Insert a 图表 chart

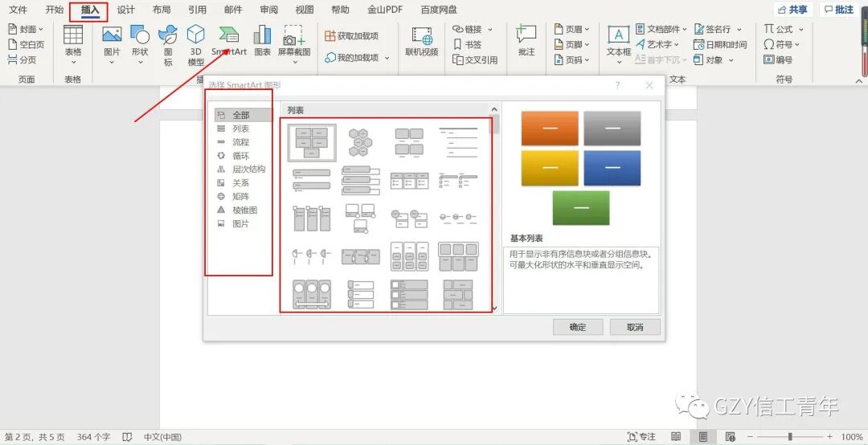262,42
